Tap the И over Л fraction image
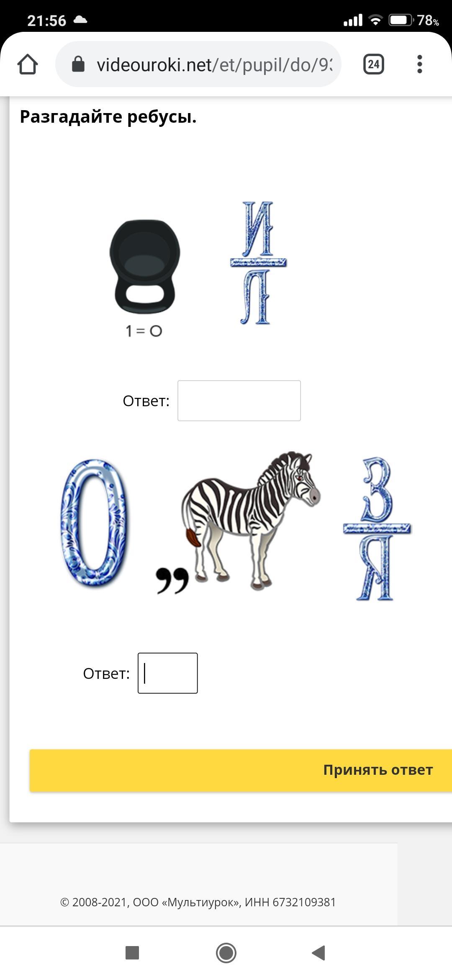Screen dimensions: 452x980 click(x=258, y=263)
